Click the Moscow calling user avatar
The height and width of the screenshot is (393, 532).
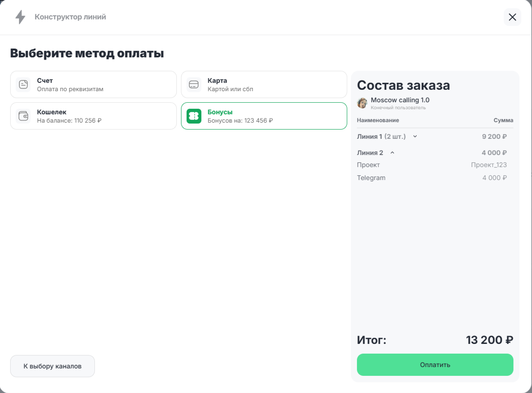tap(362, 103)
